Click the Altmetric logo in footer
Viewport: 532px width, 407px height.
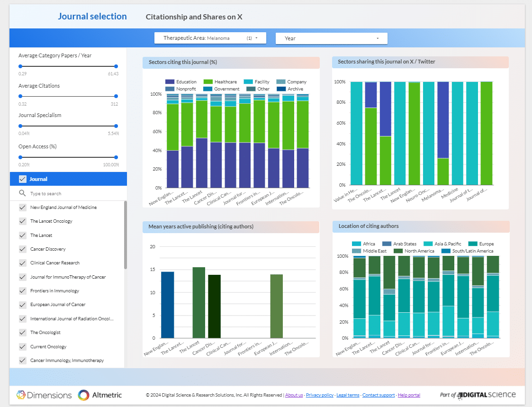100,395
